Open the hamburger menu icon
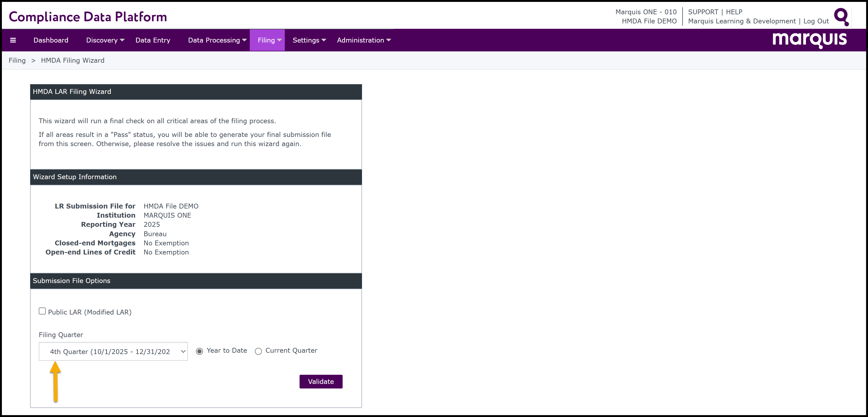The width and height of the screenshot is (868, 417). tap(13, 40)
